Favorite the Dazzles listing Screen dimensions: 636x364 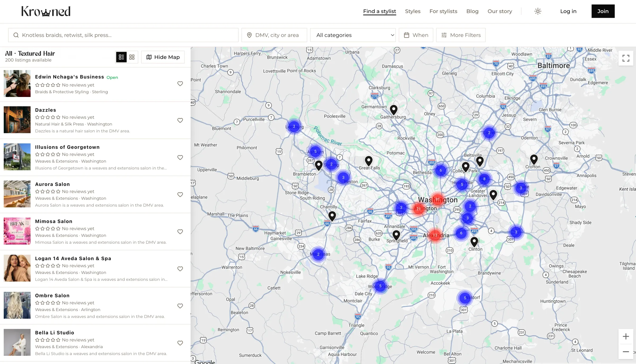pyautogui.click(x=180, y=120)
